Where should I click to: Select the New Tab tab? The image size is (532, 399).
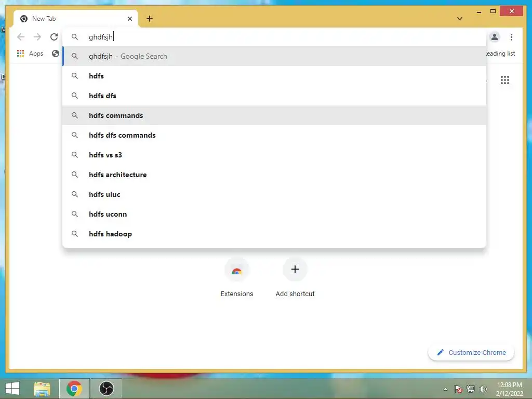tap(76, 19)
